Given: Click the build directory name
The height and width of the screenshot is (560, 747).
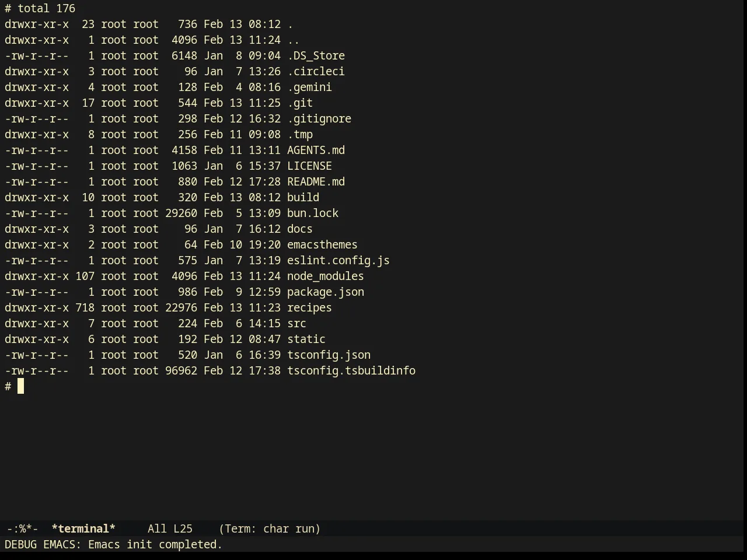Looking at the screenshot, I should coord(303,197).
